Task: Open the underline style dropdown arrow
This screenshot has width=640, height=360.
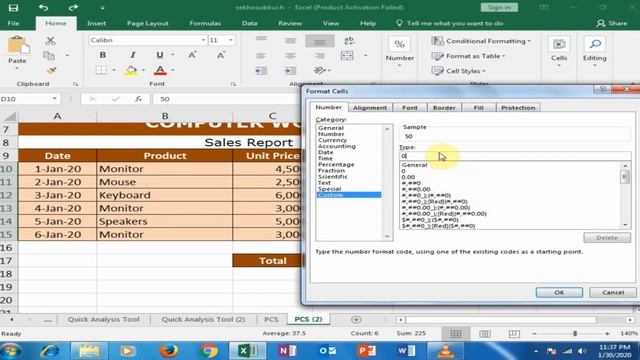Action: [x=173, y=55]
